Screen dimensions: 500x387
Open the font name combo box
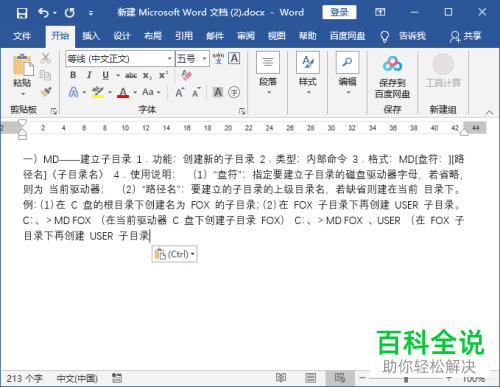click(x=120, y=59)
